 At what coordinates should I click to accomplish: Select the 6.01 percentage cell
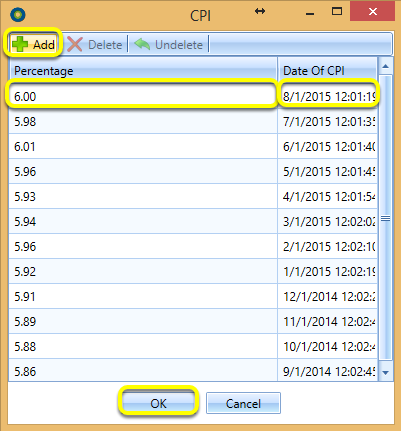pyautogui.click(x=143, y=146)
